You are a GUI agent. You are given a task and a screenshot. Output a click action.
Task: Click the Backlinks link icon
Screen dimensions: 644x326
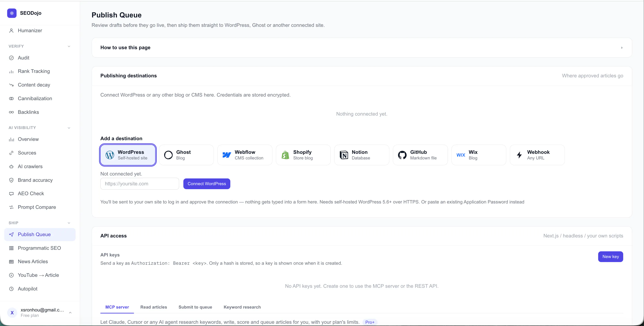11,112
